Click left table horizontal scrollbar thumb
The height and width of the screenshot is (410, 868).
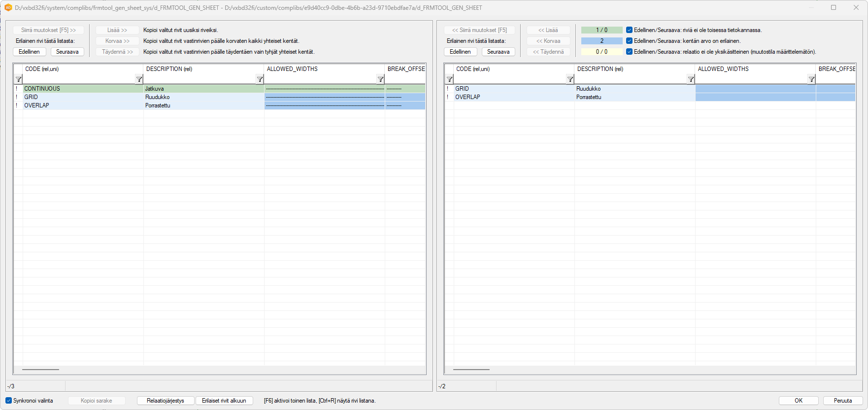(40, 369)
